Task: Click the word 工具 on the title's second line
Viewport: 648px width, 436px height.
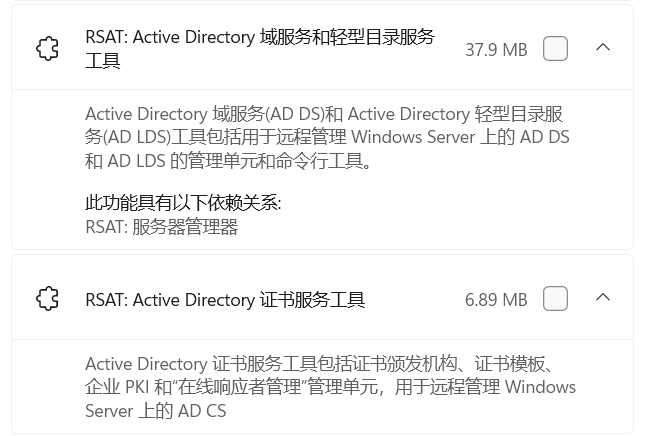Action: 102,61
